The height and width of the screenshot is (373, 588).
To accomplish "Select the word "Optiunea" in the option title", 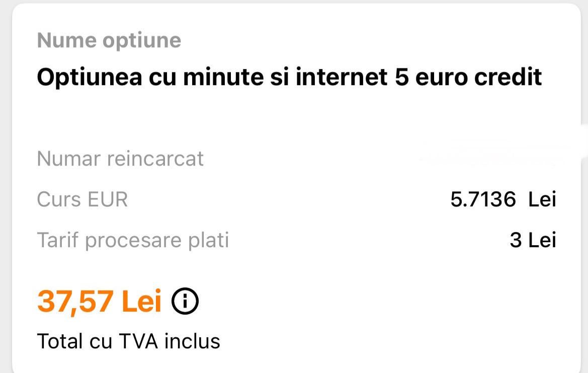I will 90,78.
